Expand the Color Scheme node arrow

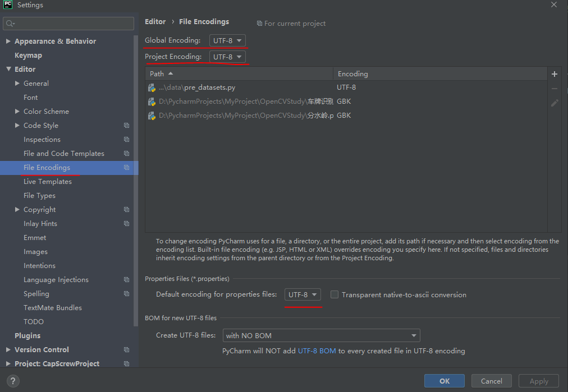17,112
